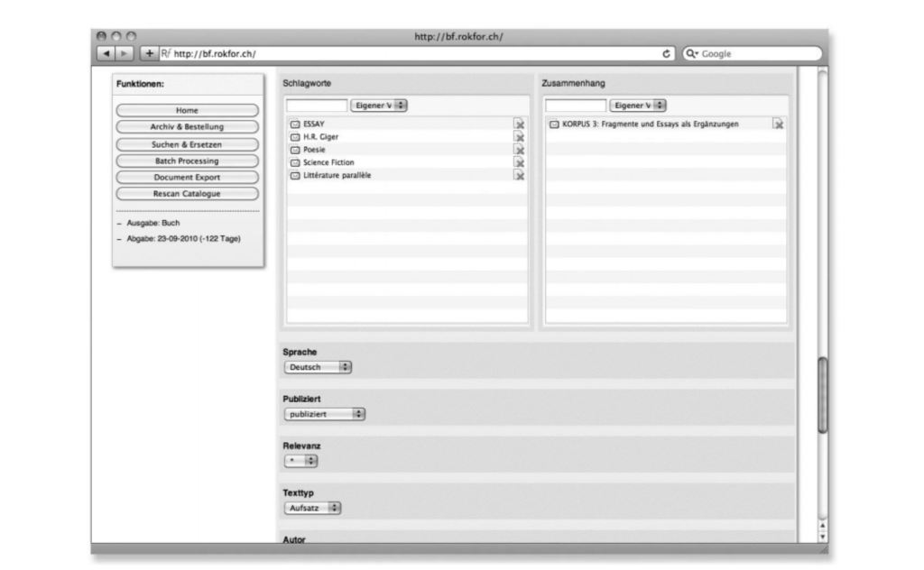Delete the KORPUS 3 context entry
This screenshot has height=570, width=924.
(778, 124)
